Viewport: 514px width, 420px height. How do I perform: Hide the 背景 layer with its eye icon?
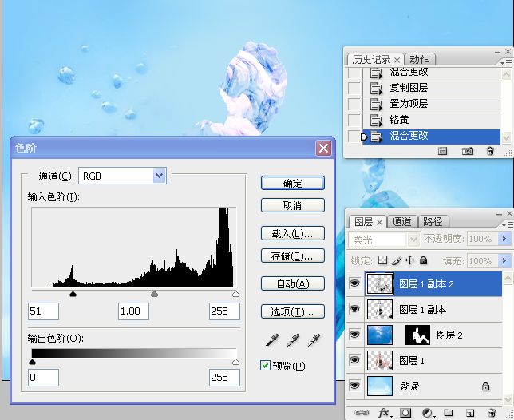point(355,386)
